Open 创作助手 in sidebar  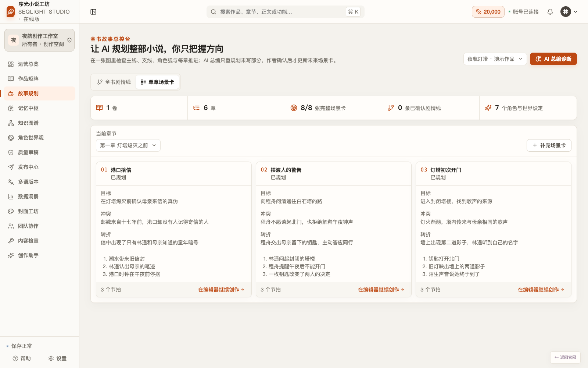pyautogui.click(x=40, y=255)
